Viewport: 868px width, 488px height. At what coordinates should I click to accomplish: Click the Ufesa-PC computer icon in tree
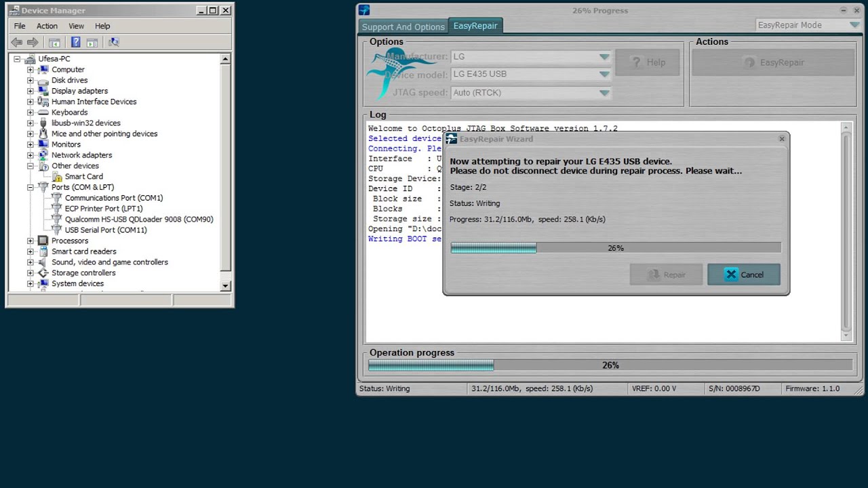pos(31,59)
